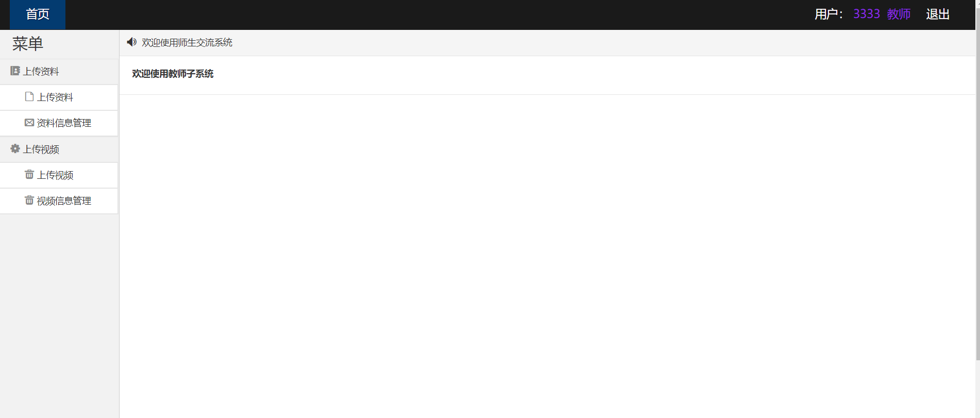
Task: Click the 教师 role label
Action: [x=899, y=14]
